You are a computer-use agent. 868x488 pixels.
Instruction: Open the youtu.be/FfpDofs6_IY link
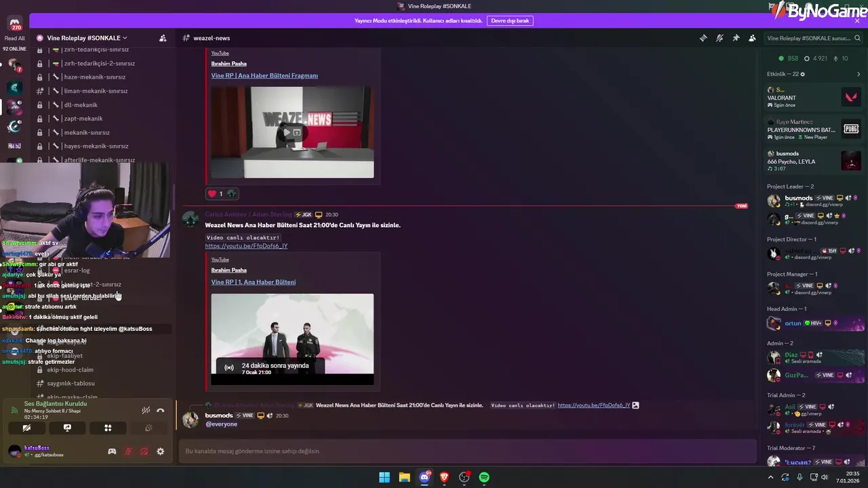click(246, 246)
